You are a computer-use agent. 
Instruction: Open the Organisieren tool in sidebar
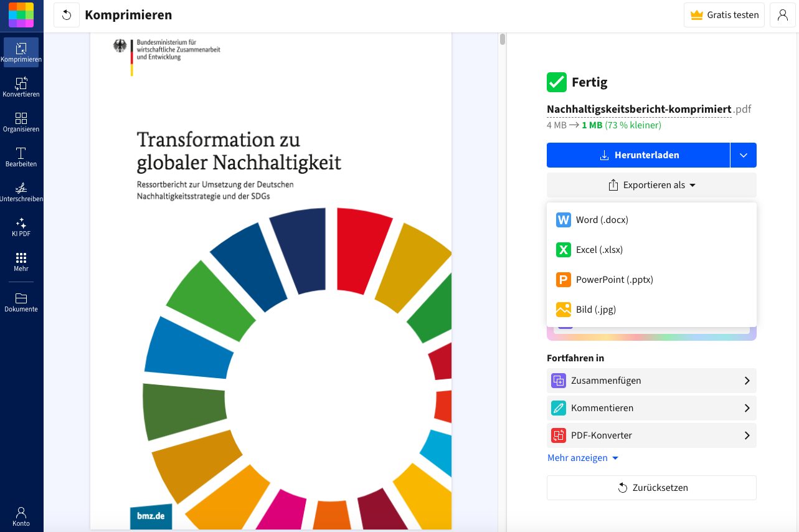point(21,122)
